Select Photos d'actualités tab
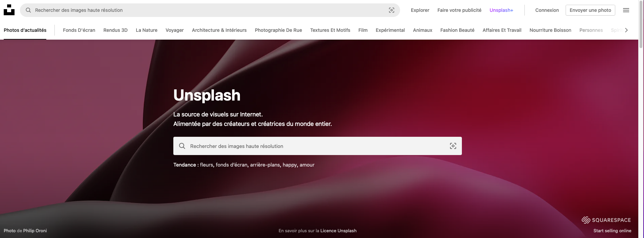The image size is (644, 238). pos(25,30)
